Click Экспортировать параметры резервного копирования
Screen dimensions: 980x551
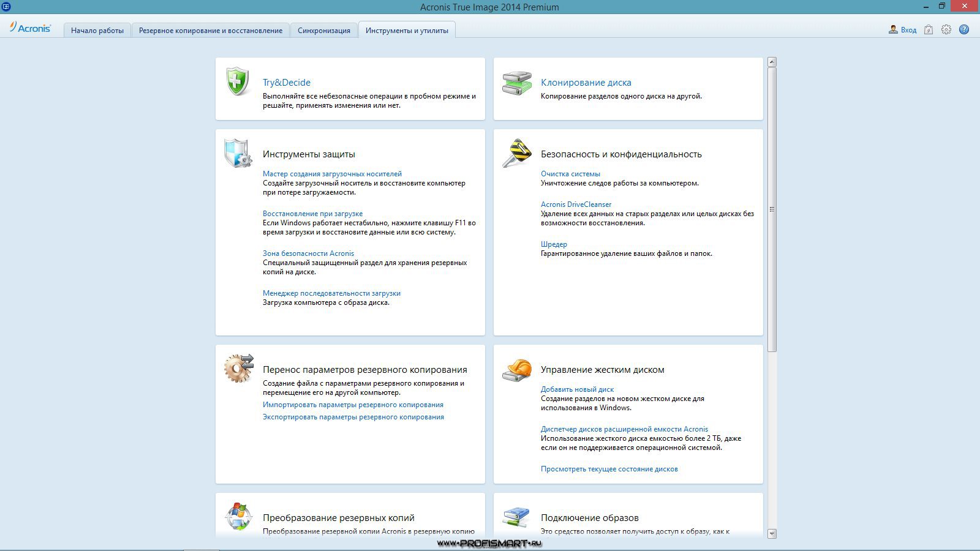point(353,417)
